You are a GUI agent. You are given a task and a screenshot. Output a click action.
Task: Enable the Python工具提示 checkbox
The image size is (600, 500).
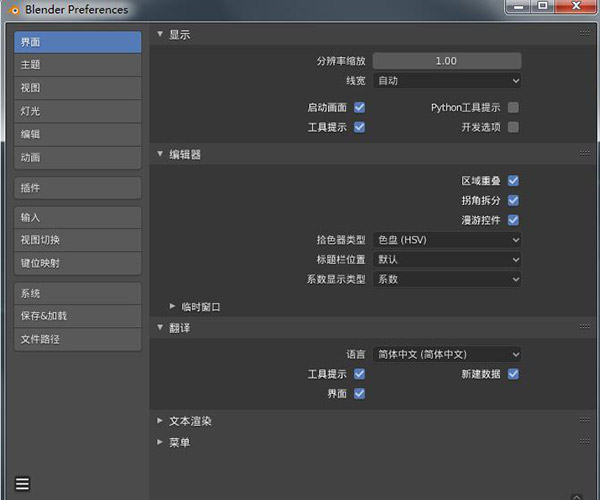tap(513, 107)
